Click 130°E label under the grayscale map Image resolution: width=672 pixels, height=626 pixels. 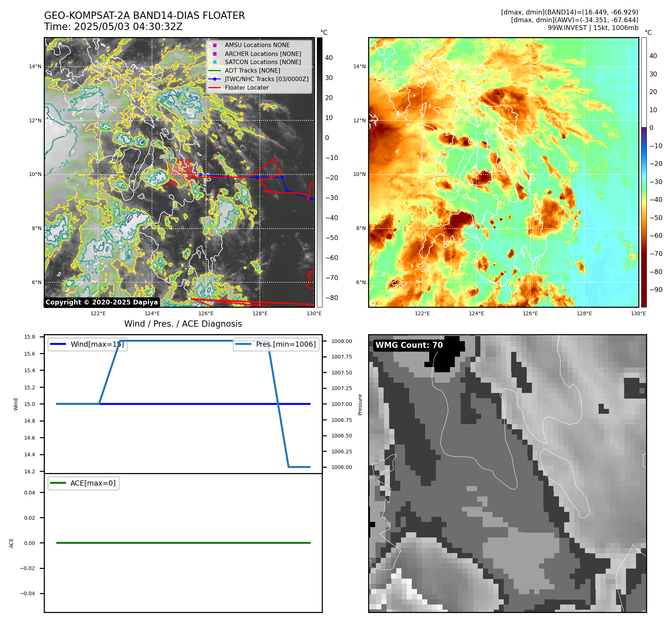coord(314,313)
